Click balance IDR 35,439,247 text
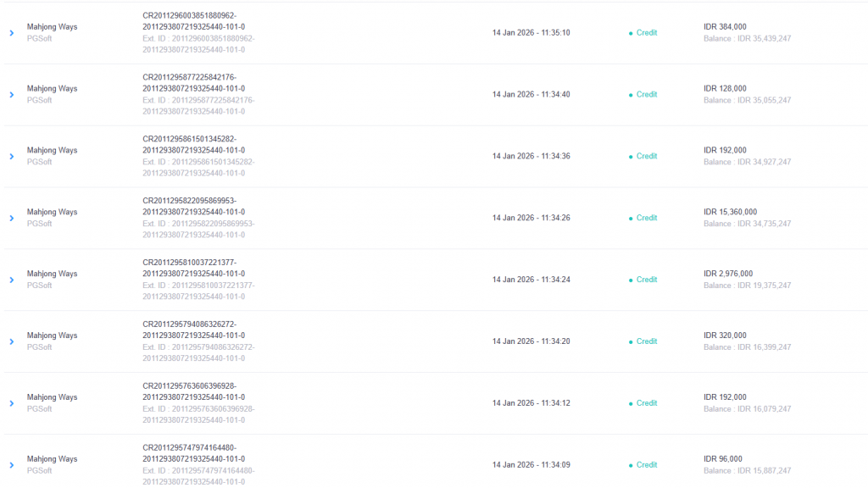 coord(747,39)
